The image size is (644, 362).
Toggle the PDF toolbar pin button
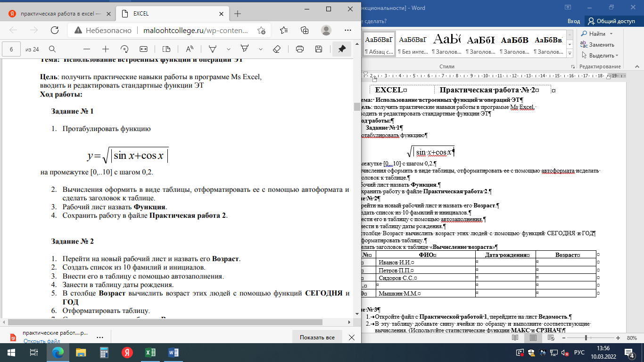(342, 49)
